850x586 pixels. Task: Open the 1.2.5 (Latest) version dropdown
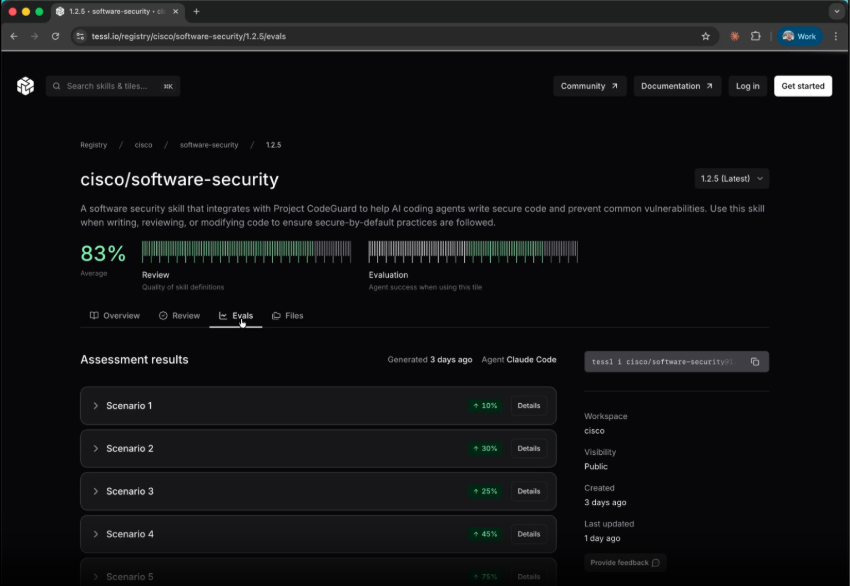coord(731,178)
